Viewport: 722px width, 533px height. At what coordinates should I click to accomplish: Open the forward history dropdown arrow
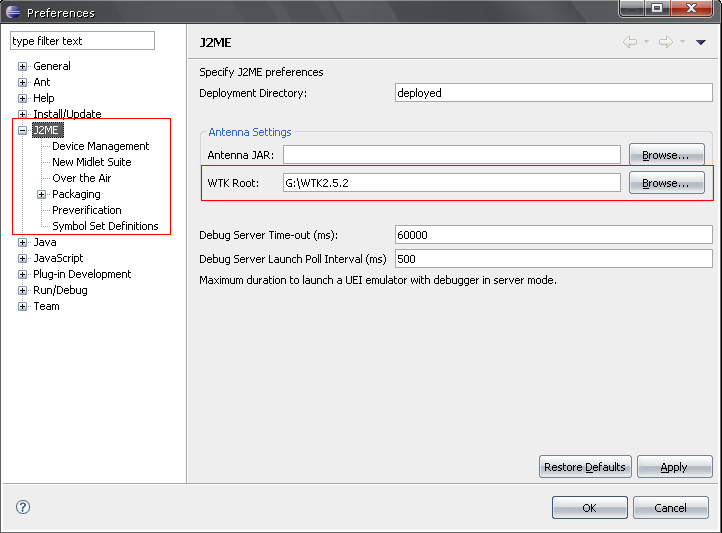[682, 42]
